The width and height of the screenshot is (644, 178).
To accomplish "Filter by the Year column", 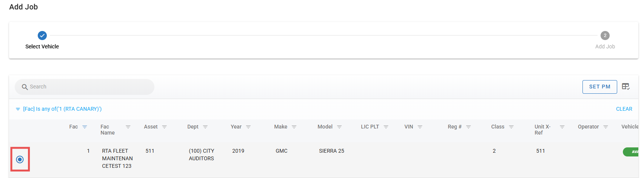I will click(x=248, y=127).
